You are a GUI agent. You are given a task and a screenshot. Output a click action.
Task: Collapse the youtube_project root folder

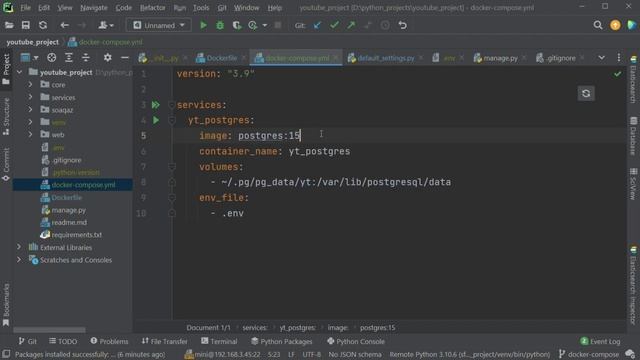(x=19, y=72)
